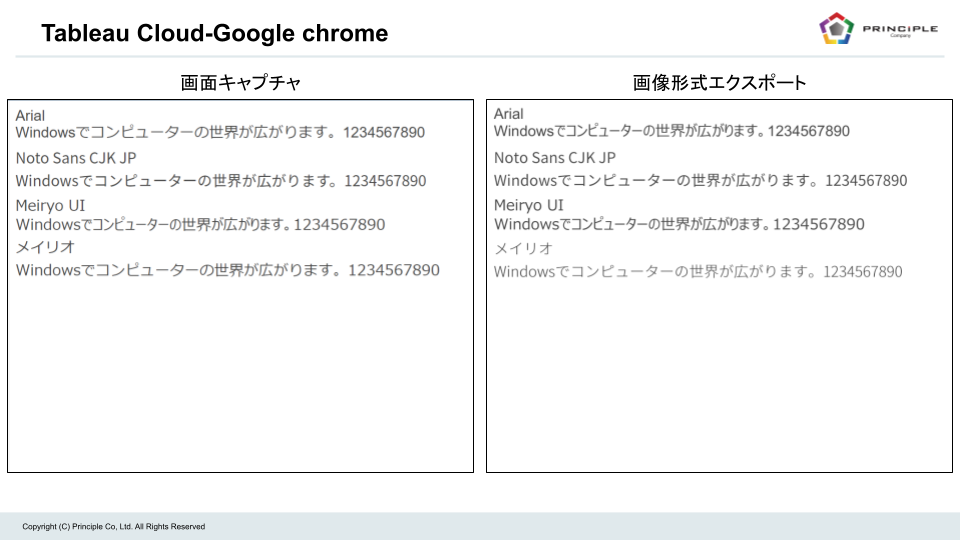Screen dimensions: 960x540
Task: Click the Principle company logo
Action: tap(878, 28)
